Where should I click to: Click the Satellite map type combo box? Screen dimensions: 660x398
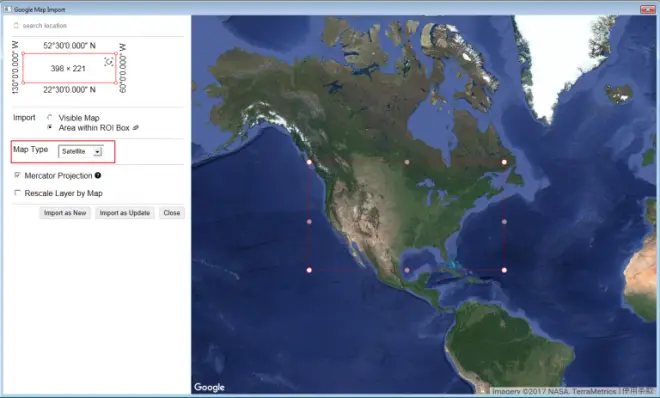[x=80, y=151]
